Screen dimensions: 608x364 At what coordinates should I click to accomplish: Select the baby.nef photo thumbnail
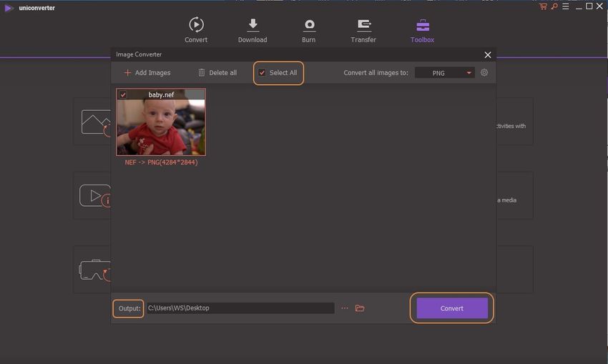(x=161, y=127)
